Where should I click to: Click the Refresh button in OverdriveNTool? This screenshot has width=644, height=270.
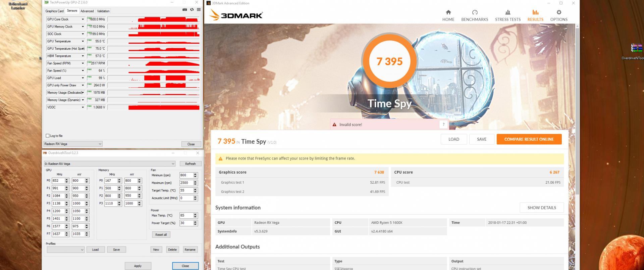(190, 164)
